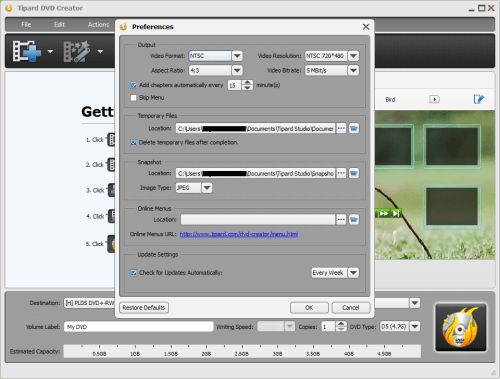The width and height of the screenshot is (500, 379).
Task: Open dropdown arrow beside edit wand icon
Action: 100,51
